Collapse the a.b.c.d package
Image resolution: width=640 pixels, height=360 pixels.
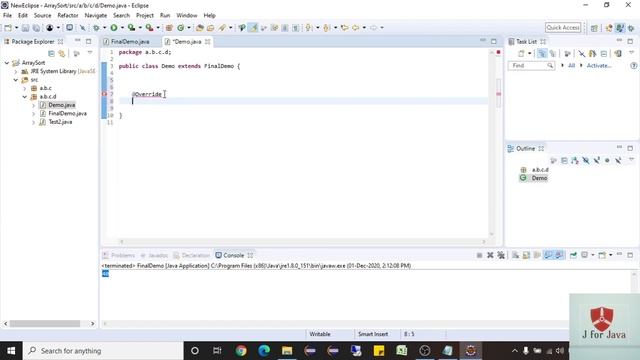tap(25, 97)
